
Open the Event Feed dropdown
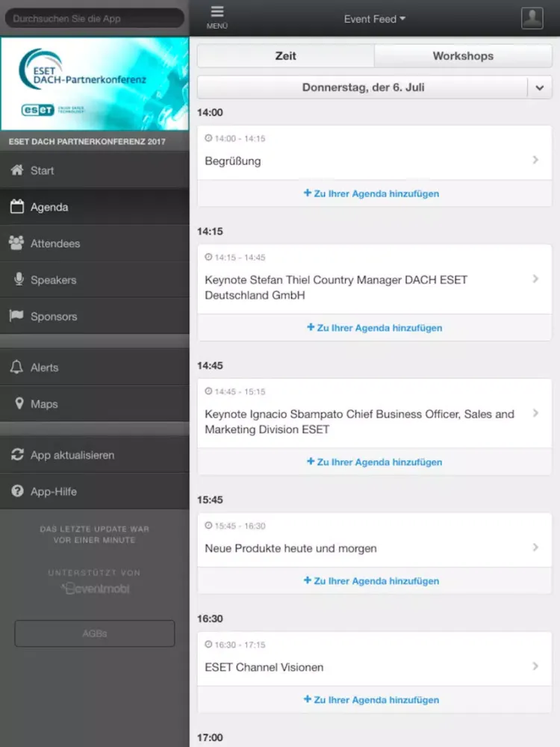point(375,19)
